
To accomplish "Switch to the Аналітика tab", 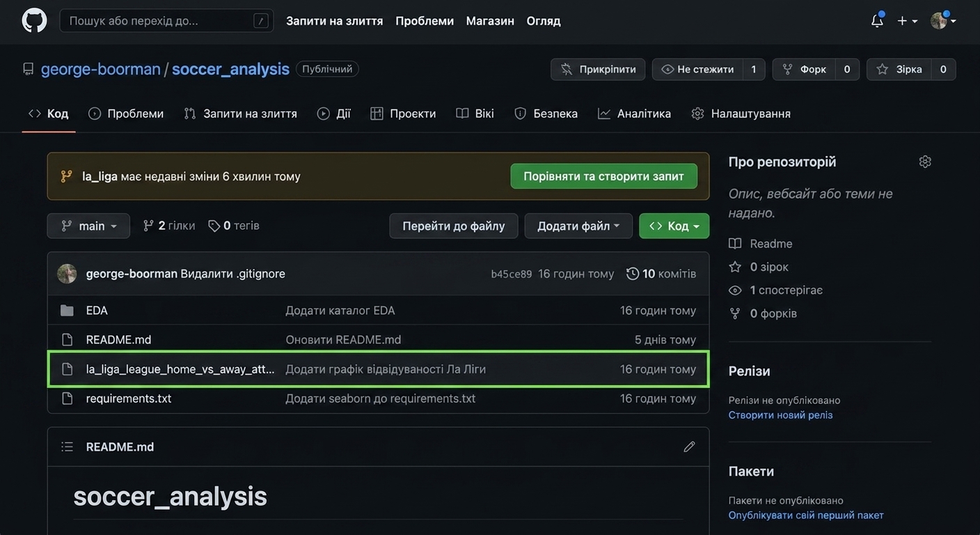I will pos(634,114).
